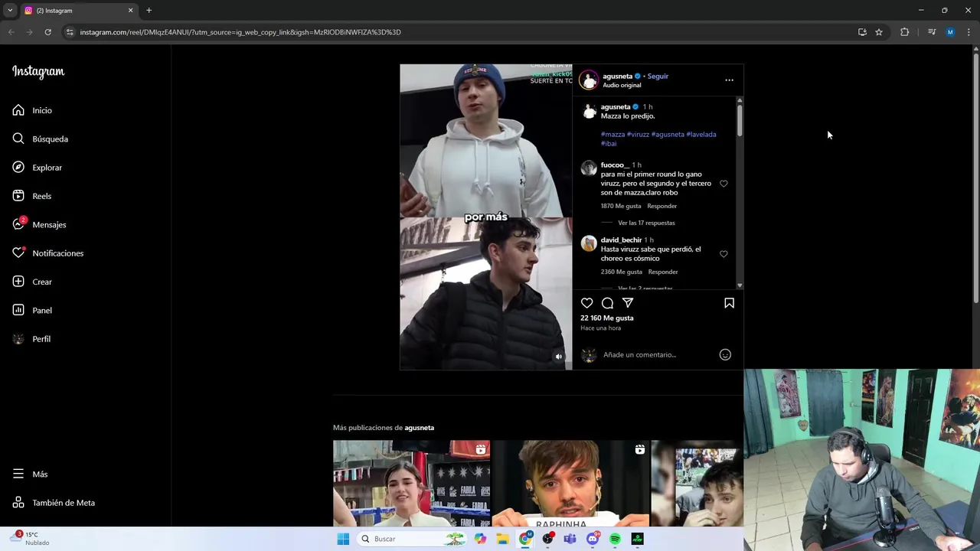Open the #viruzz hashtag

[638, 134]
